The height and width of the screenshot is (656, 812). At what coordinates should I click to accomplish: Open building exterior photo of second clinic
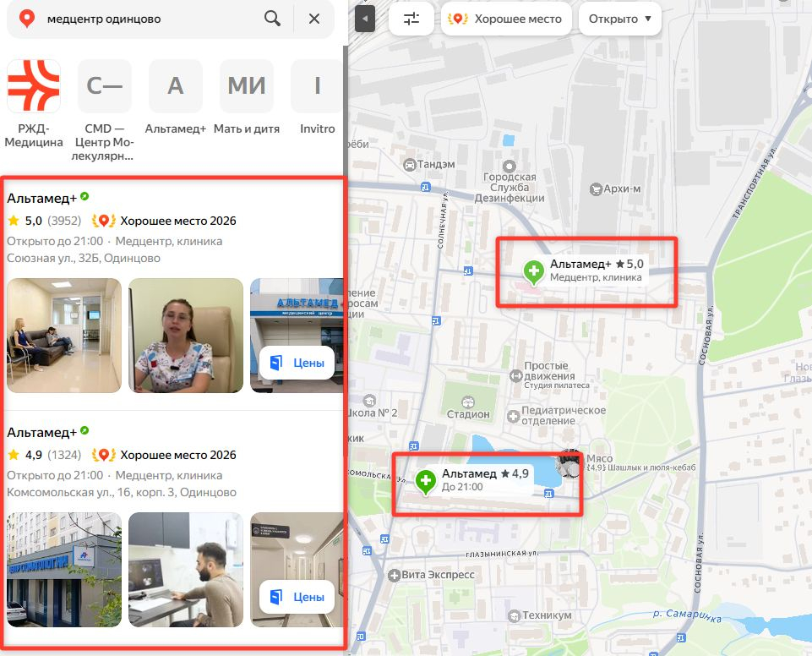[x=64, y=570]
